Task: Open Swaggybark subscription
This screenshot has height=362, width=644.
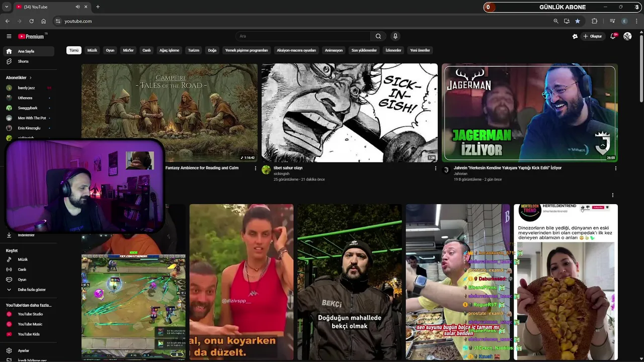Action: coord(30,108)
